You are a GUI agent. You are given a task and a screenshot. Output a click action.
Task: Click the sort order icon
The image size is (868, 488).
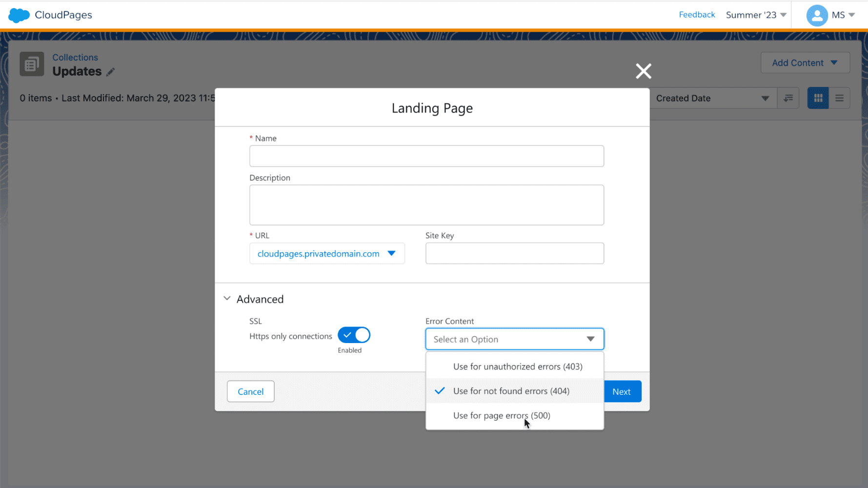[788, 99]
